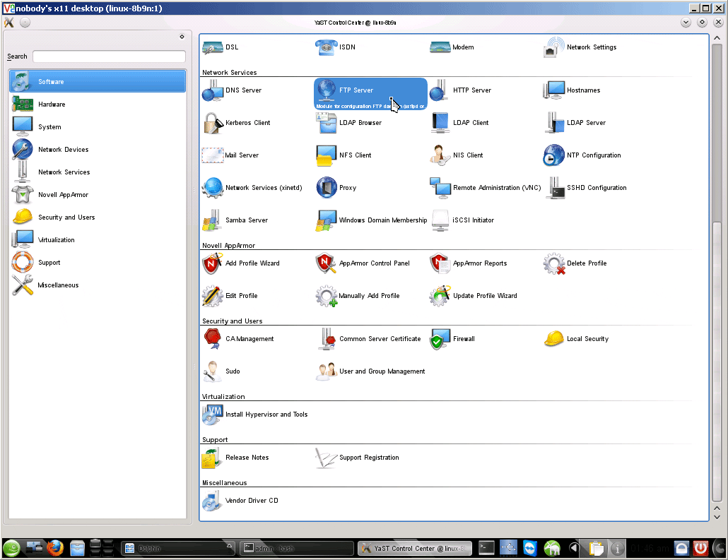Open Common Server Certificate module
This screenshot has height=560, width=728.
point(368,339)
